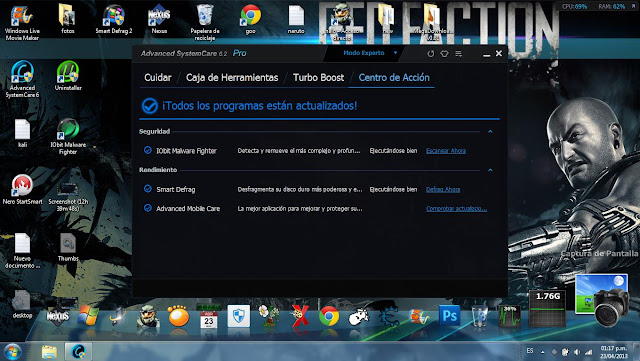Screen dimensions: 640x361
Task: Click the Escanear Ahora link
Action: click(x=446, y=151)
